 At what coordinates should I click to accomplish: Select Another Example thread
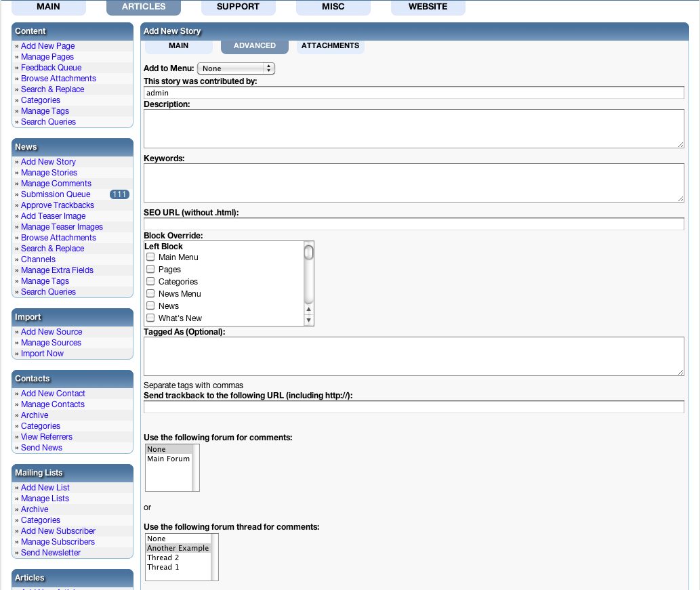[x=178, y=548]
